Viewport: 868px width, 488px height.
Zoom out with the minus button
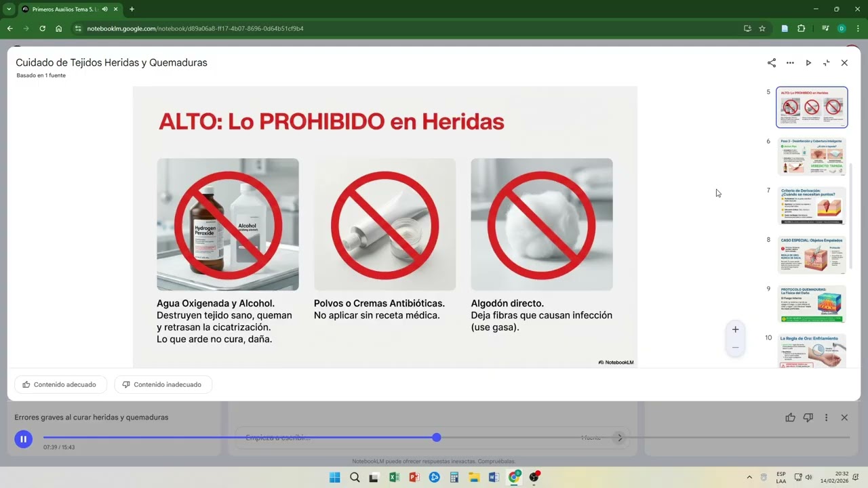tap(735, 347)
